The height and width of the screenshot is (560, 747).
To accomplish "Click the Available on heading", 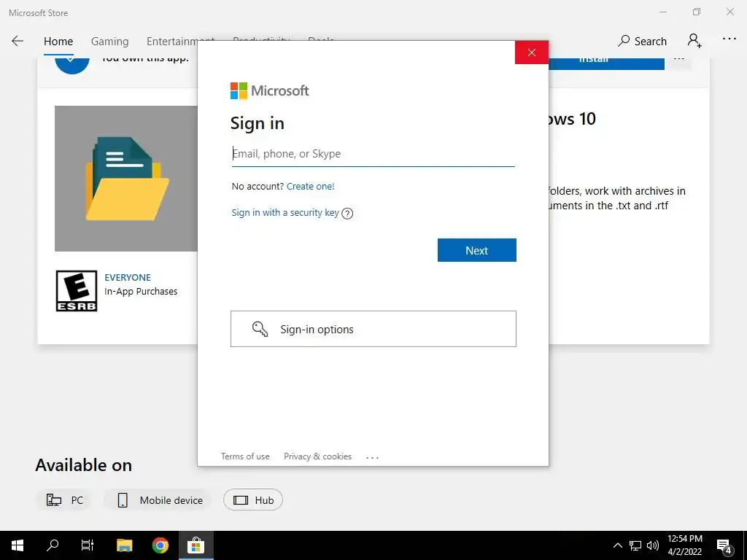I will 83,465.
